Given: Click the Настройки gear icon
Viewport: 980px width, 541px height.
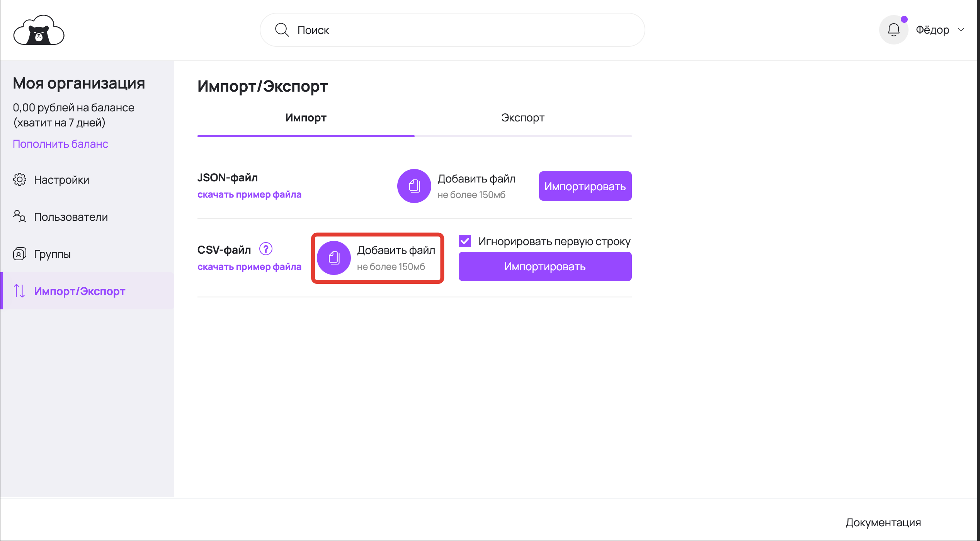Looking at the screenshot, I should 19,179.
